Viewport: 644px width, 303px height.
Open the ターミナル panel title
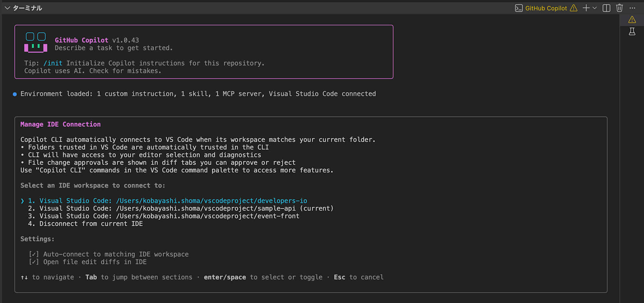pos(27,8)
